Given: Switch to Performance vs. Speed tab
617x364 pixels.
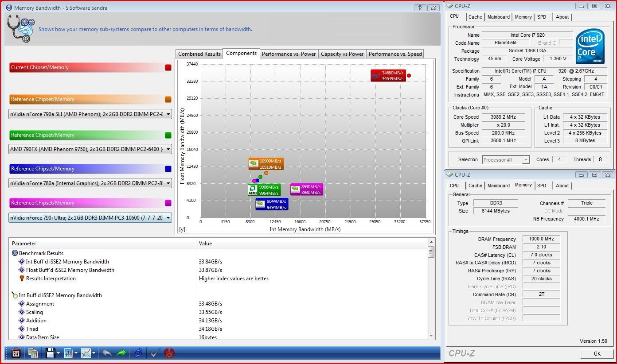Looking at the screenshot, I should [395, 54].
